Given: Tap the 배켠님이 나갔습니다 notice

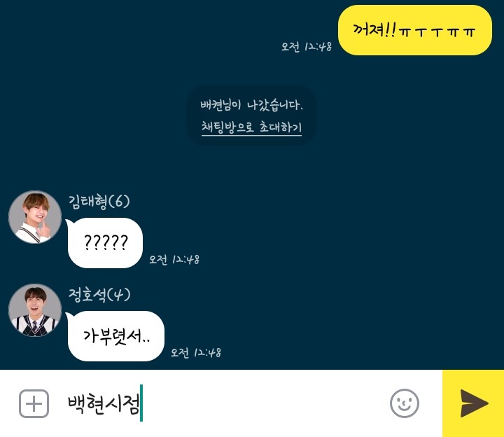Looking at the screenshot, I should (251, 105).
